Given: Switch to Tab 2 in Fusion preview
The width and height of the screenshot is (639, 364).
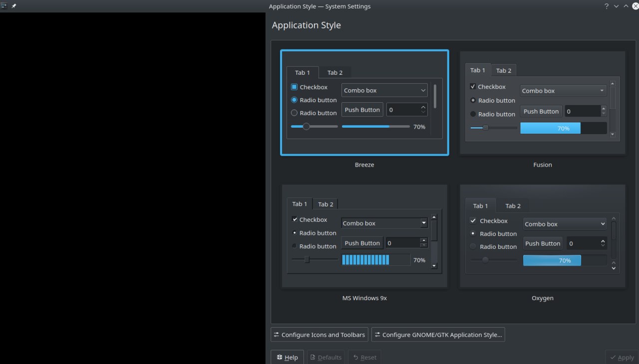Looking at the screenshot, I should coord(504,70).
